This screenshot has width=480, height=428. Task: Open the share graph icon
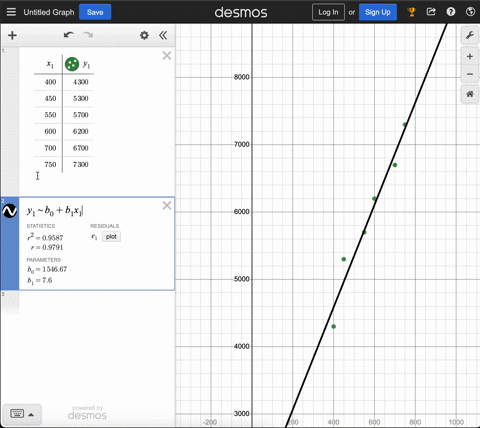[431, 12]
